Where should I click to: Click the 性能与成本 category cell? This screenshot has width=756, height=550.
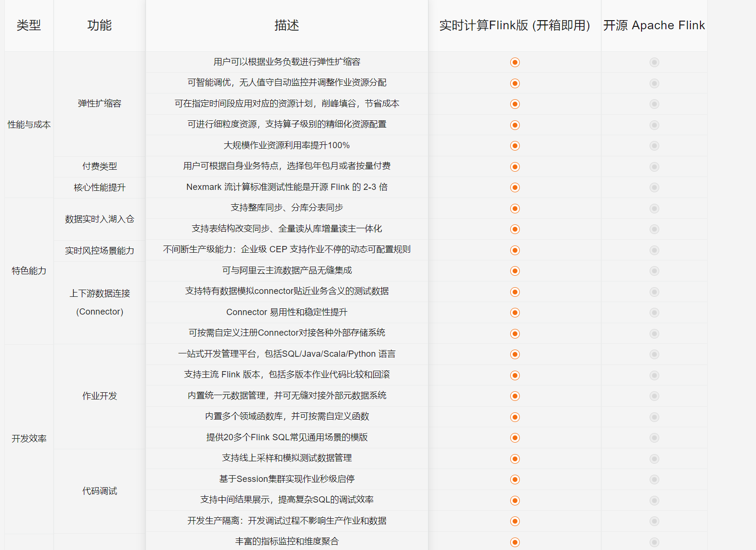29,125
